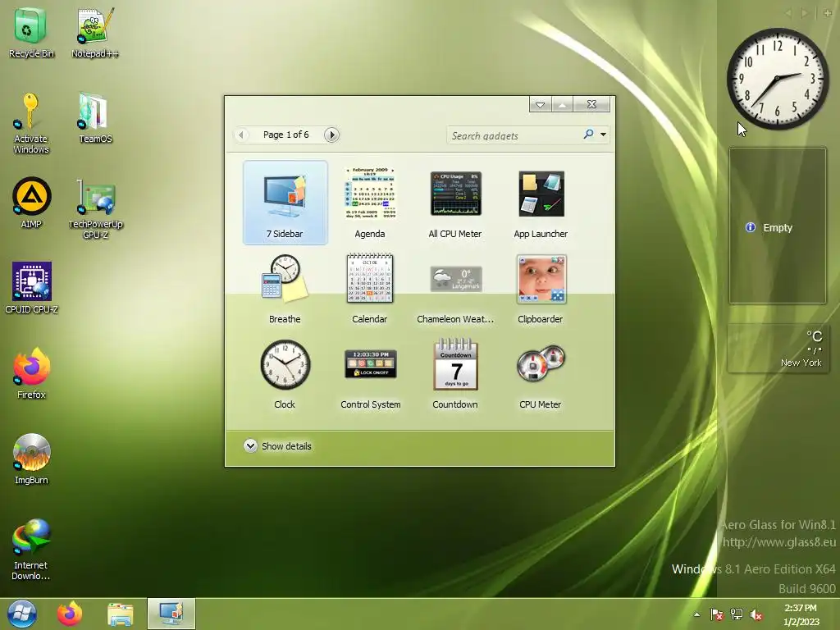This screenshot has width=840, height=630.
Task: Select the Countdown gadget
Action: 455,374
